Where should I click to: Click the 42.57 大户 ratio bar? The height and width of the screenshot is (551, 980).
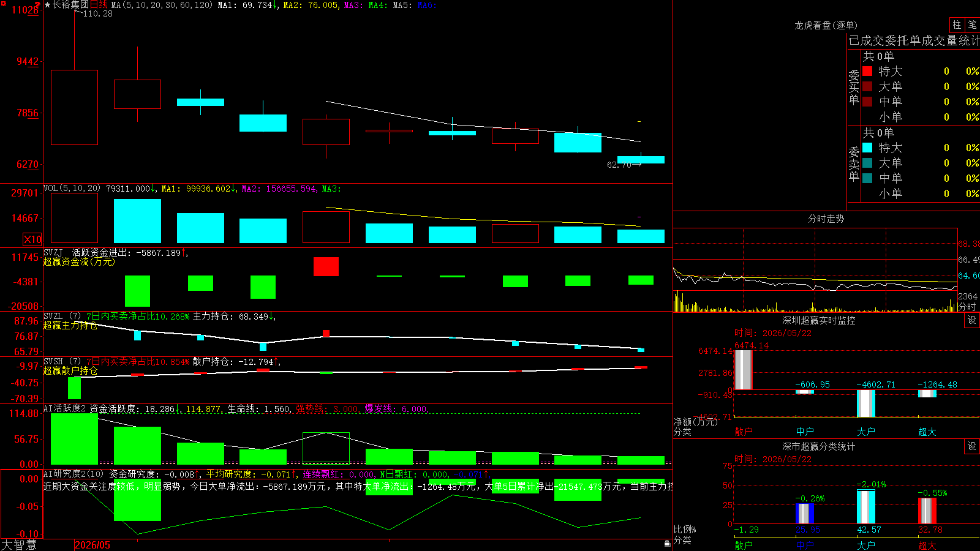(866, 507)
